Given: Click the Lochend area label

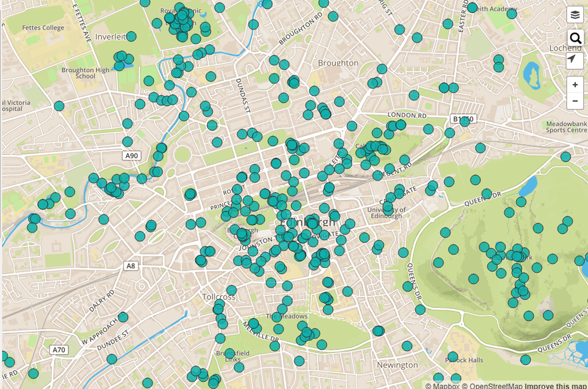Looking at the screenshot, I should pos(565,48).
